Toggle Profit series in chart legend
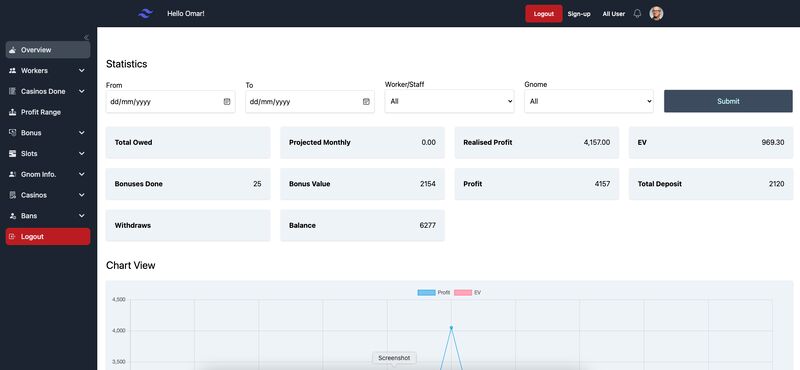Viewport: 800px width, 370px height. click(434, 292)
